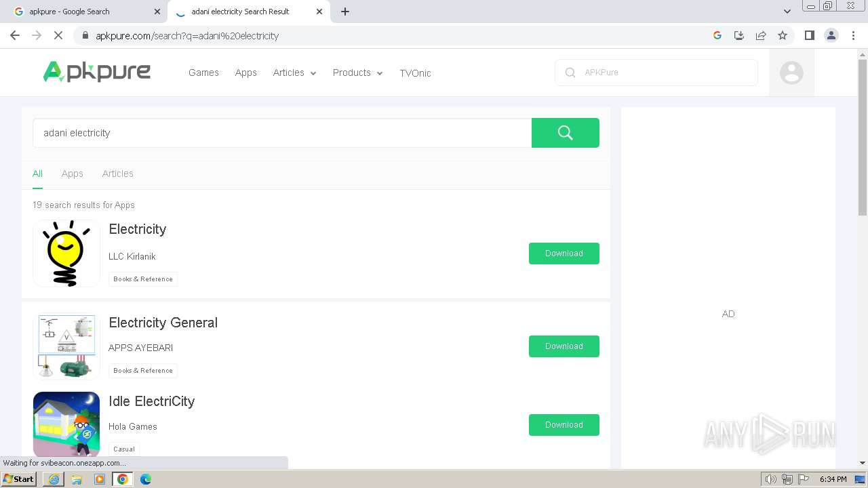
Task: Click the network tray icon
Action: click(x=787, y=479)
